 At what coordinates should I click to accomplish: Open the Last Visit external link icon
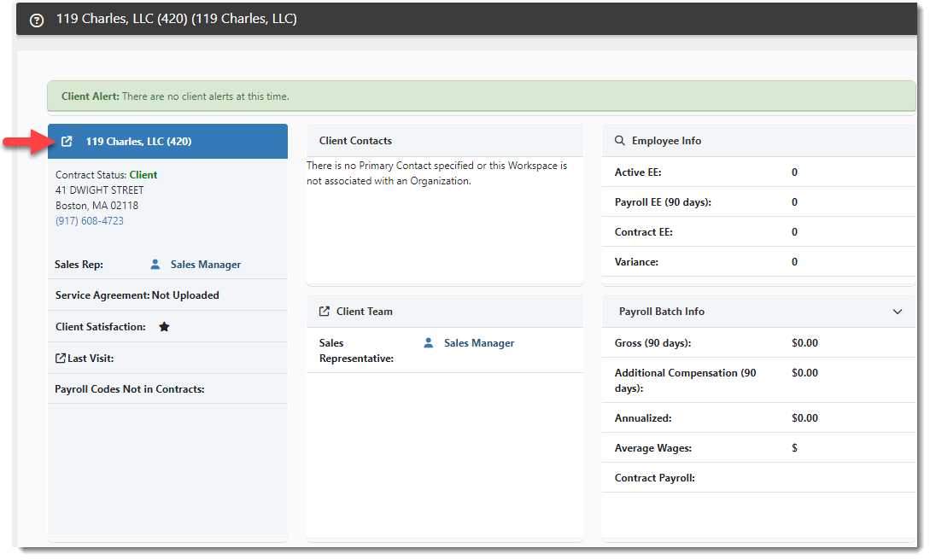click(x=61, y=358)
